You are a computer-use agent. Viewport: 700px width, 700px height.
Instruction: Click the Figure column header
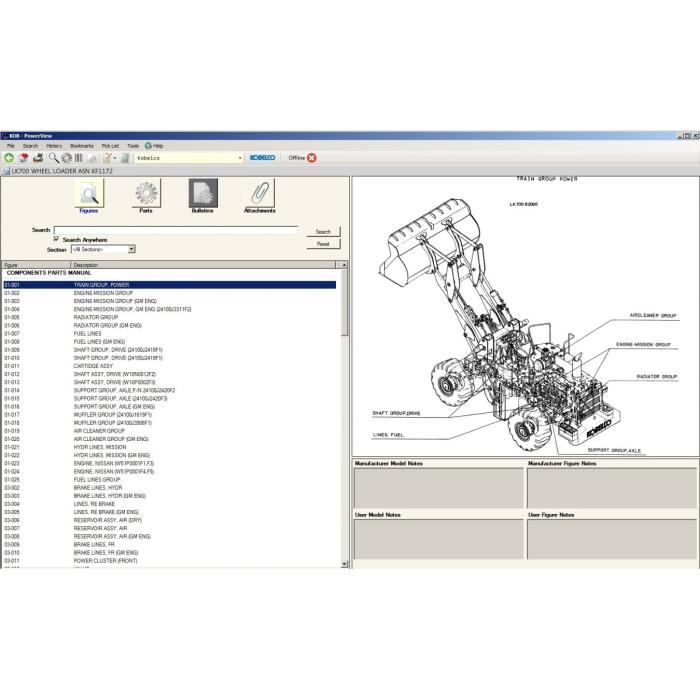click(36, 265)
